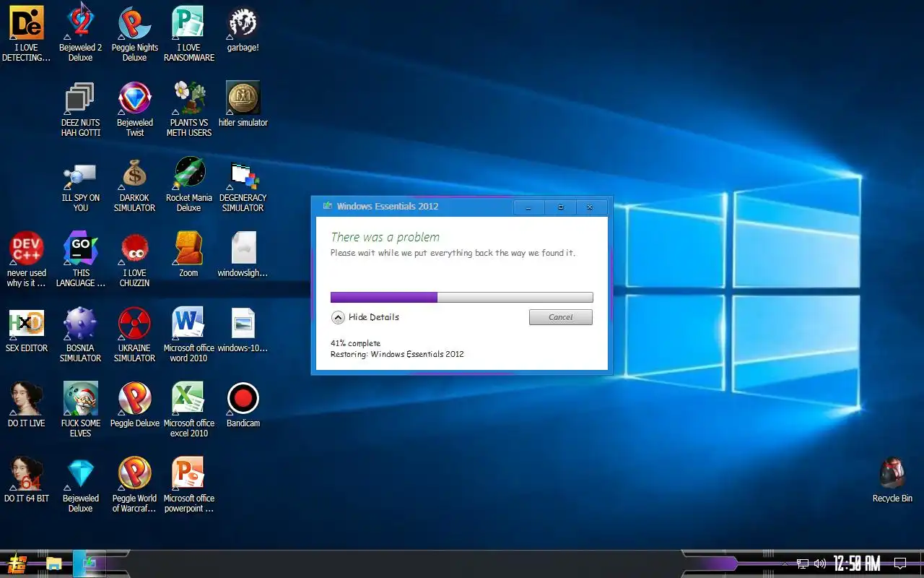Screen dimensions: 924x578
Task: Select the 'I LOVE CHUZZIN' red fuzzball icon
Action: [x=135, y=259]
